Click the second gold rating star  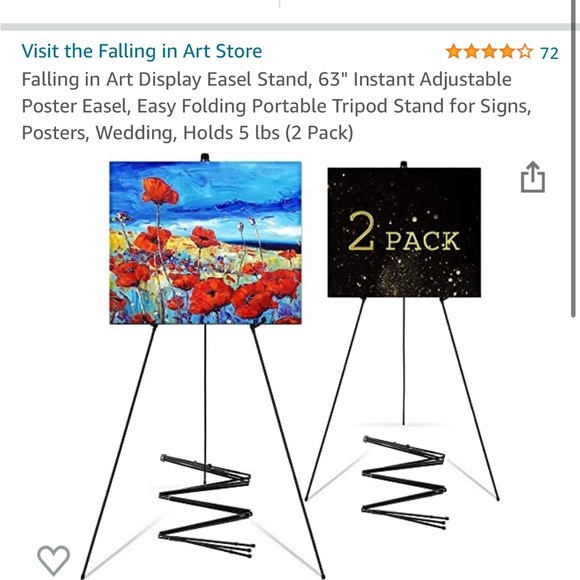click(x=471, y=52)
